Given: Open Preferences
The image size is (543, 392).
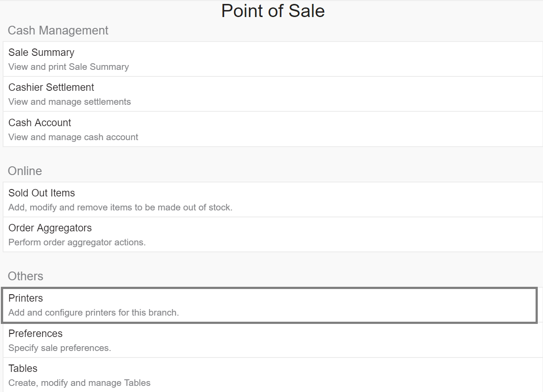Looking at the screenshot, I should 273,340.
